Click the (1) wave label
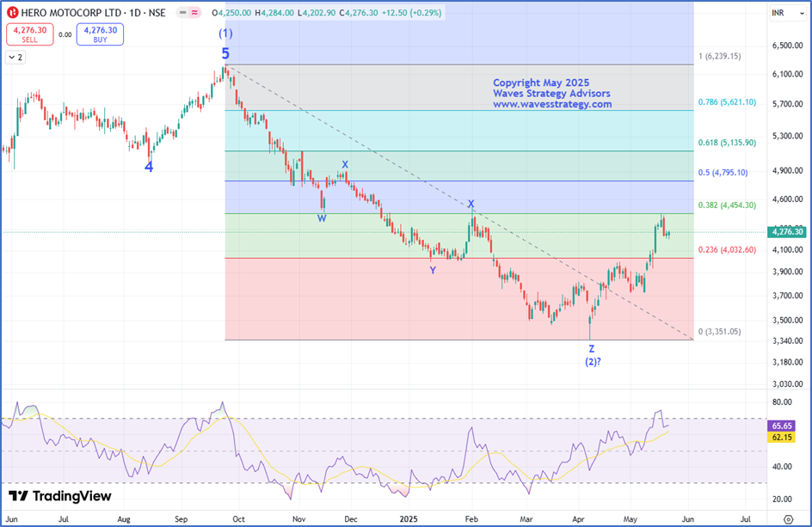This screenshot has width=812, height=527. (x=225, y=34)
